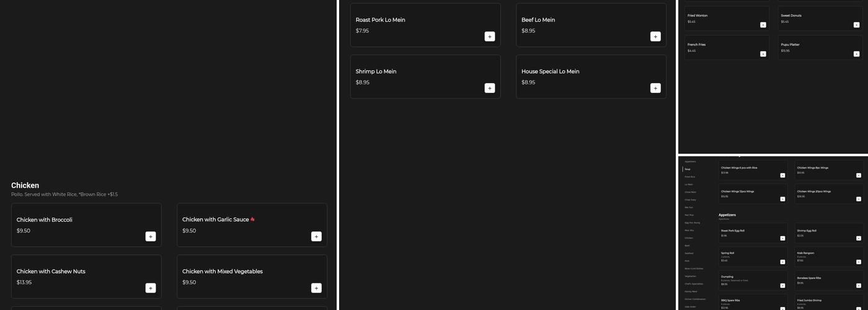Viewport: 868px width, 310px height.
Task: Go to Chicken category in sidebar list
Action: tap(689, 238)
